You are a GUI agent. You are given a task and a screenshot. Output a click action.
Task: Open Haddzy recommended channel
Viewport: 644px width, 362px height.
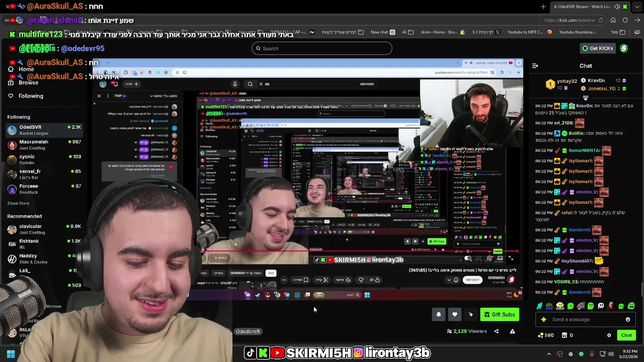click(x=44, y=258)
